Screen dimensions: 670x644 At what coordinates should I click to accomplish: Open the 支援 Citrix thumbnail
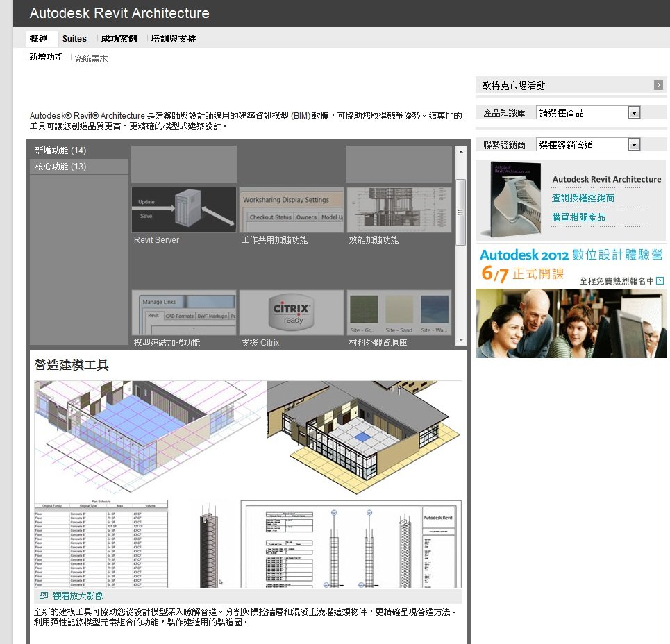292,312
